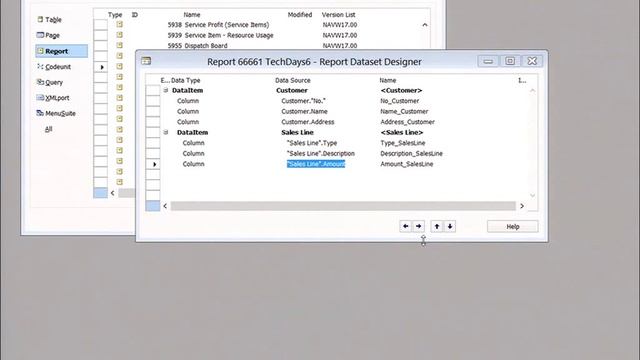Select Customer.Name data source cell
The image size is (640, 360).
point(304,111)
